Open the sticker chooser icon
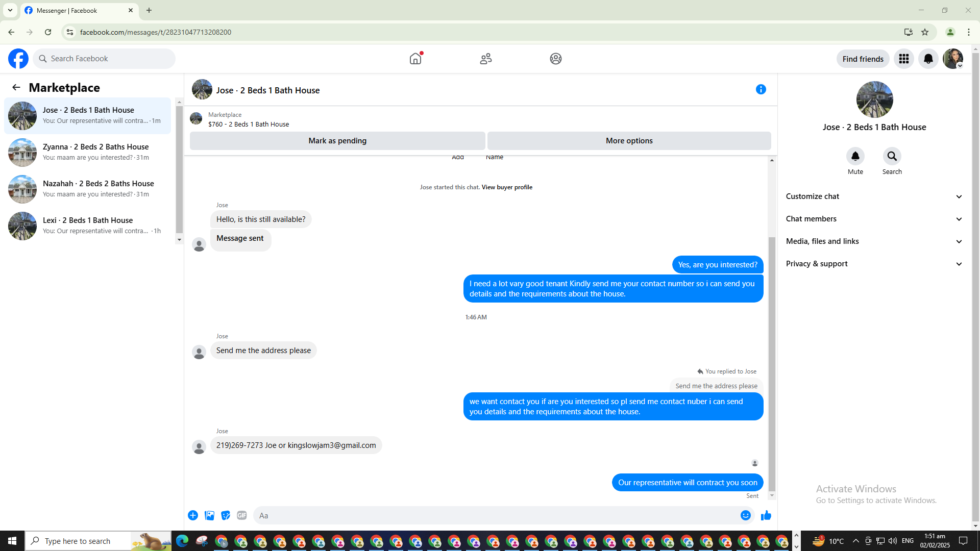Image resolution: width=980 pixels, height=551 pixels. tap(226, 515)
